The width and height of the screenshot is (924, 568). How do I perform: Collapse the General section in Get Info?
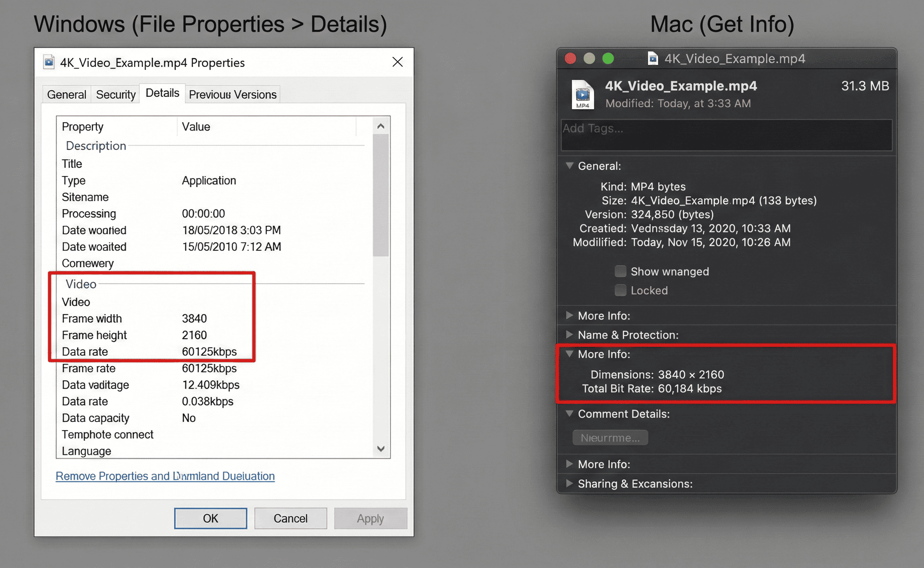(570, 166)
